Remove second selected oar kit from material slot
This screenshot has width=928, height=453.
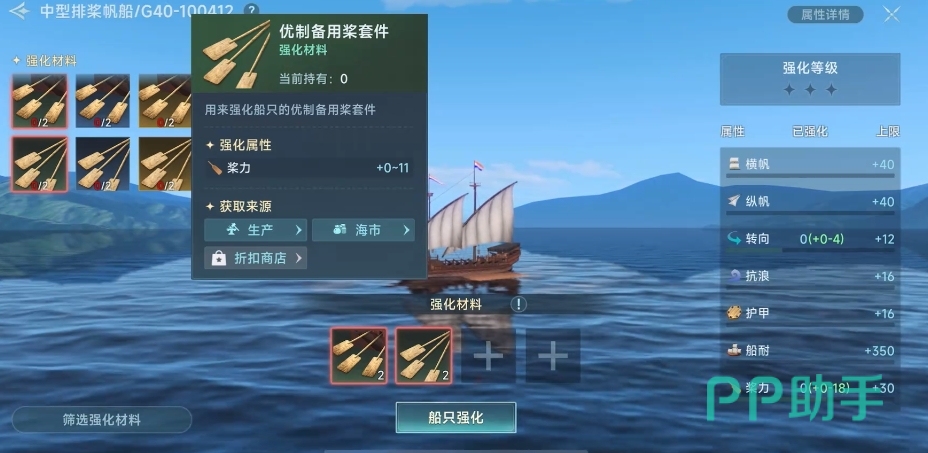[x=424, y=356]
